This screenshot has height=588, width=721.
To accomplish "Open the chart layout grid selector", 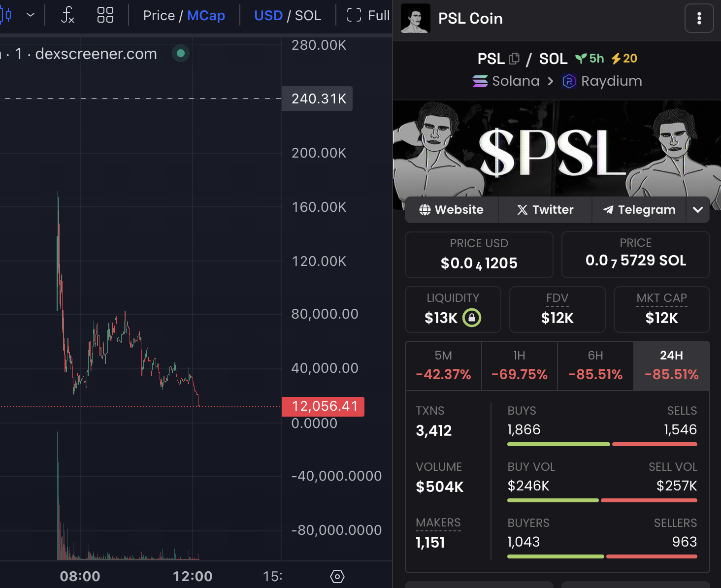I will click(x=105, y=15).
